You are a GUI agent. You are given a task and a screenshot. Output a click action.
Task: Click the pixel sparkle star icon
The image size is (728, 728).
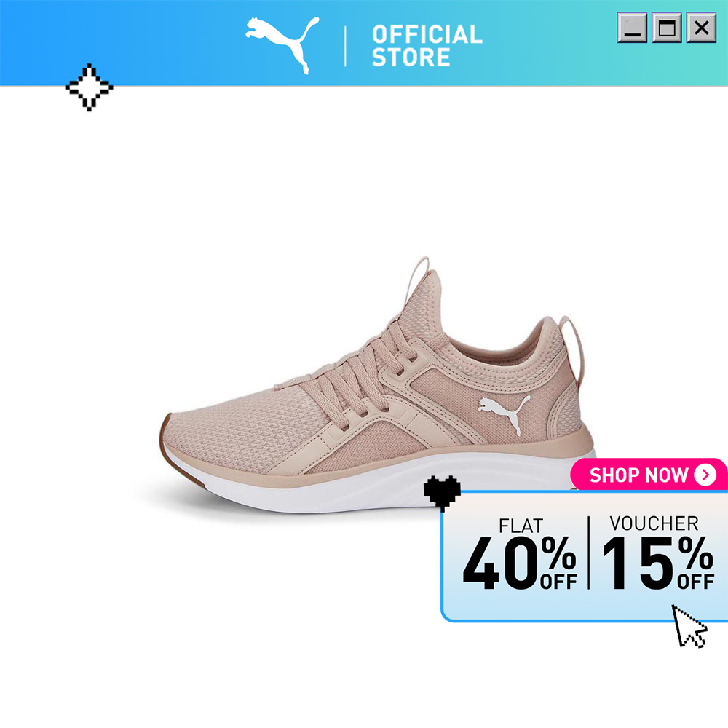[89, 87]
